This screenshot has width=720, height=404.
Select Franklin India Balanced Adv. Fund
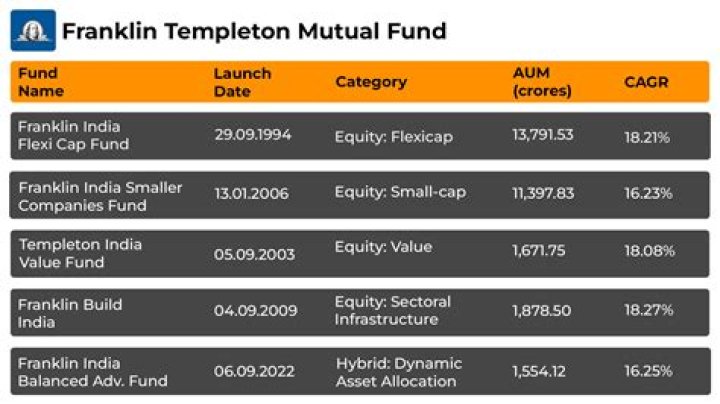[93, 371]
